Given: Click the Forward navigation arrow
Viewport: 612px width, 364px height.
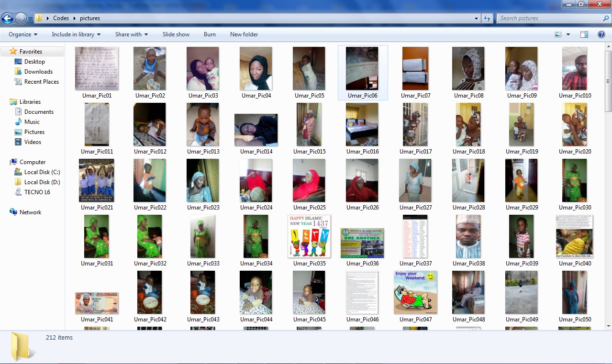Looking at the screenshot, I should click(21, 18).
